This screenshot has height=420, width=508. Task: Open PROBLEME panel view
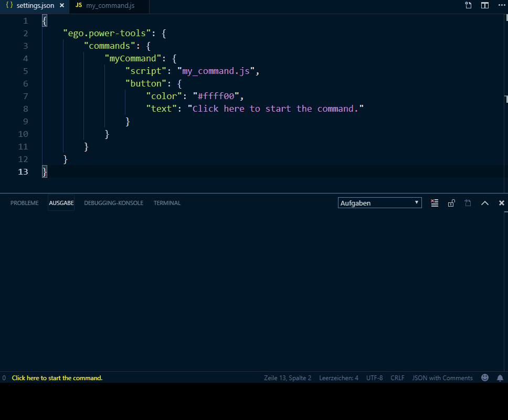coord(24,203)
